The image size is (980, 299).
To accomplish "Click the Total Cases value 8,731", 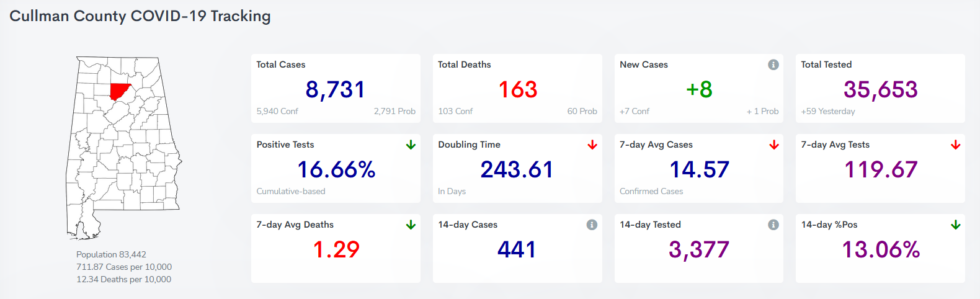I will click(x=335, y=90).
